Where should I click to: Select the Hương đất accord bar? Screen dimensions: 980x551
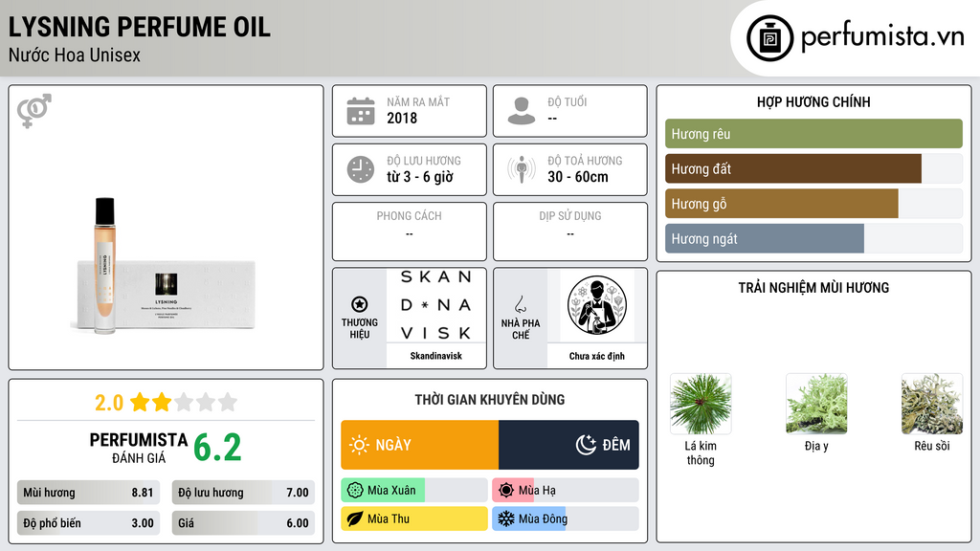(813, 168)
